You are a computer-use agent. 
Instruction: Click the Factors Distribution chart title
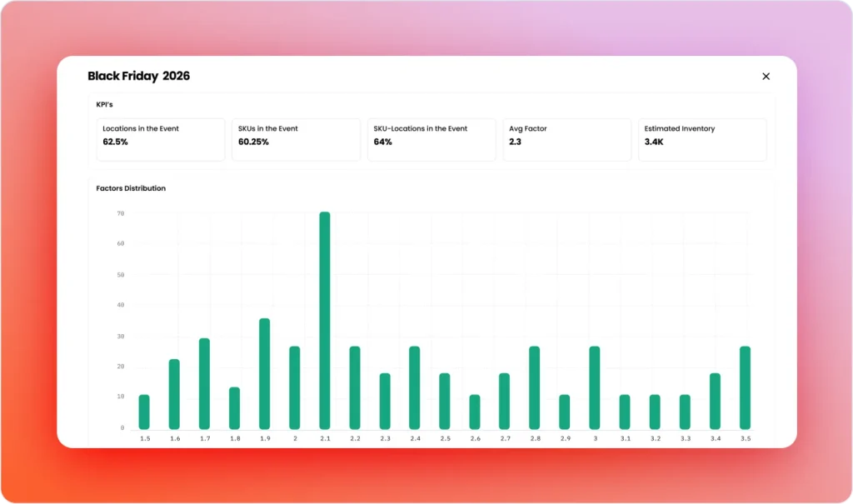coord(131,188)
